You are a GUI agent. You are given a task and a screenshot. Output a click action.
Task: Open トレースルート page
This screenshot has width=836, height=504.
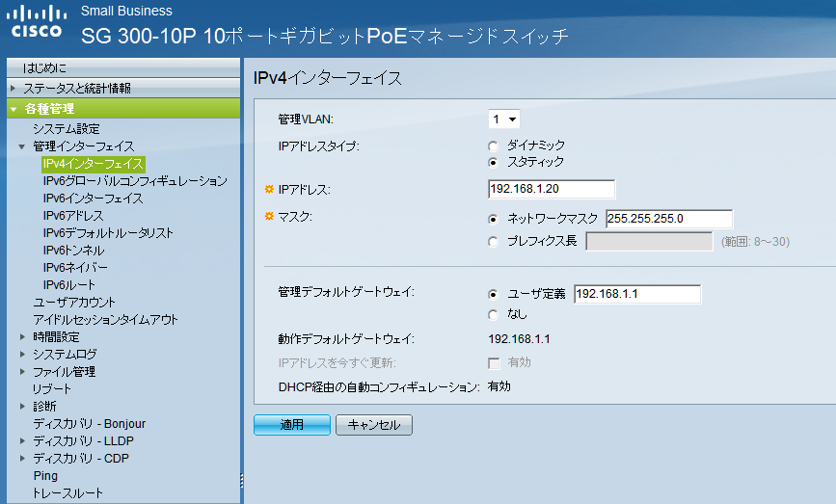click(67, 493)
